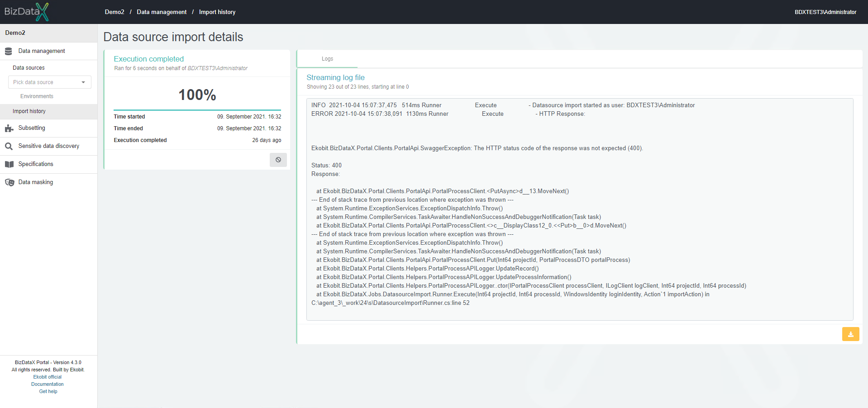The image size is (868, 408).
Task: Click Data management breadcrumb link
Action: [x=162, y=12]
